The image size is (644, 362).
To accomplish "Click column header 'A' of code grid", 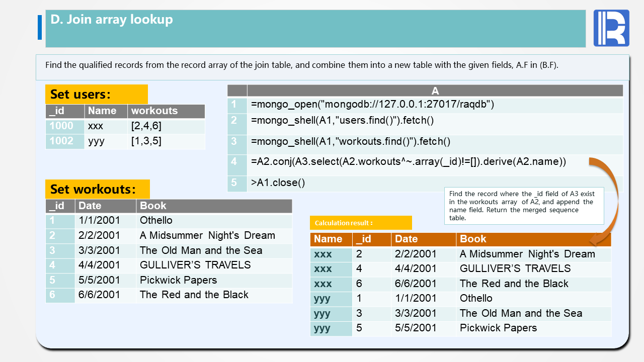I will 435,90.
